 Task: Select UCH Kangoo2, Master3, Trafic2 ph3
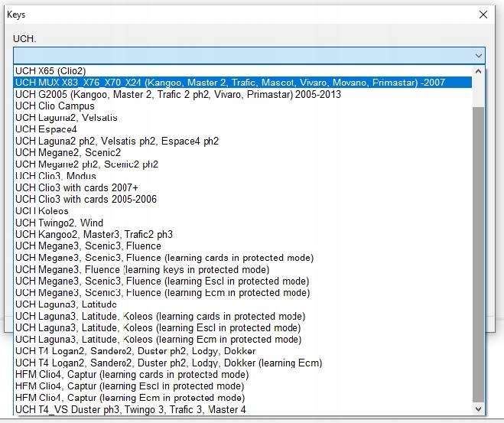[243, 234]
